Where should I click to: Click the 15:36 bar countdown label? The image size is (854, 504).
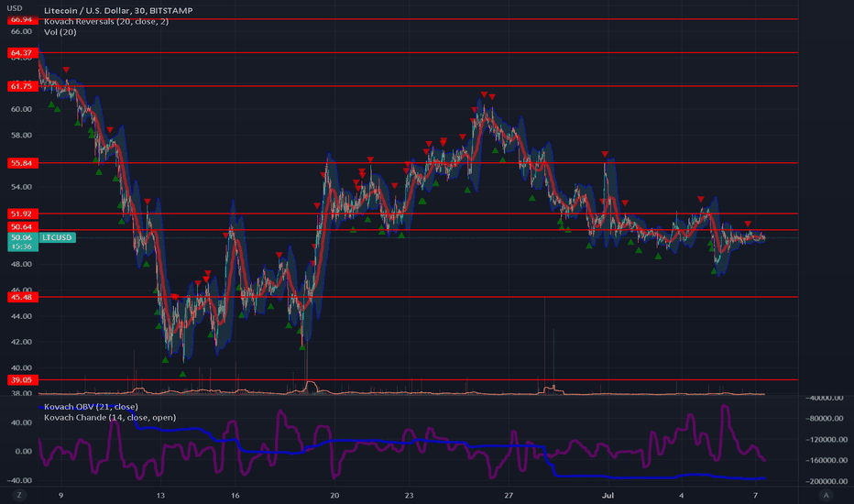(22, 247)
